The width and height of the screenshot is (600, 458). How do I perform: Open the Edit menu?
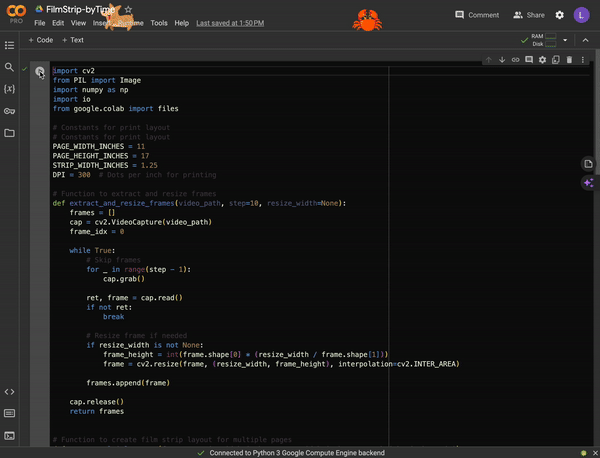tap(58, 22)
